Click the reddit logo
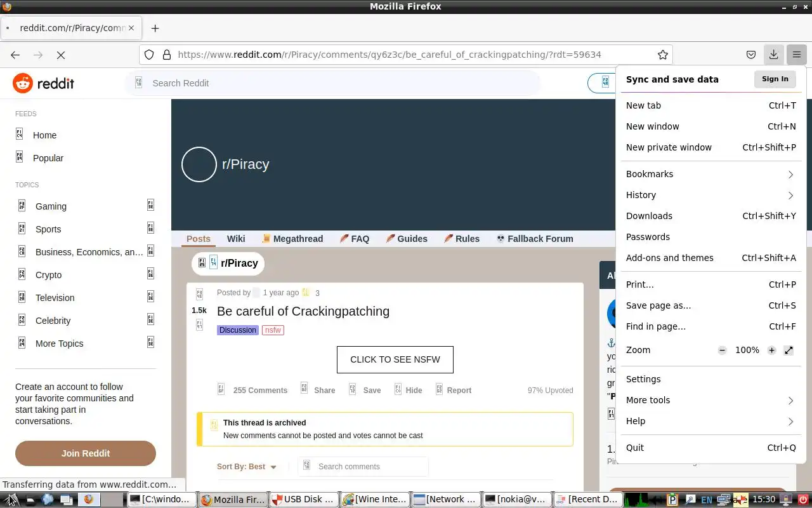Image resolution: width=812 pixels, height=508 pixels. (44, 83)
